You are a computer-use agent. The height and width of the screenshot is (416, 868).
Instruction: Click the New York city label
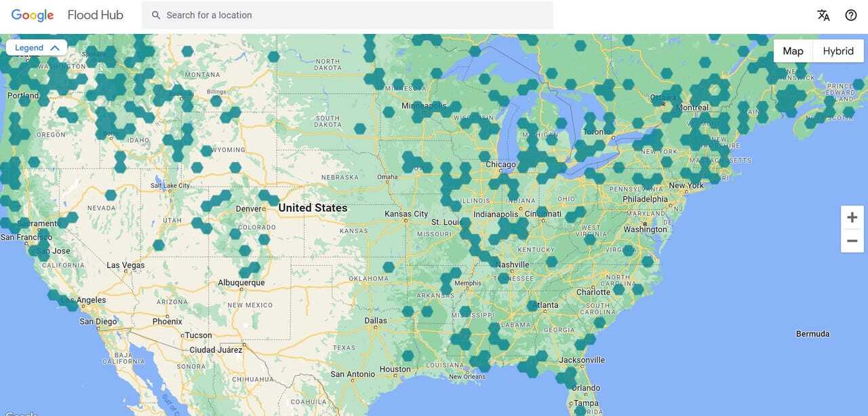point(686,185)
